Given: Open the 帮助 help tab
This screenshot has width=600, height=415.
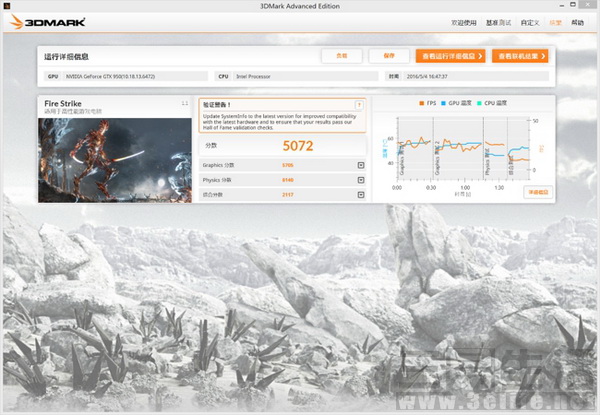Looking at the screenshot, I should (x=577, y=23).
